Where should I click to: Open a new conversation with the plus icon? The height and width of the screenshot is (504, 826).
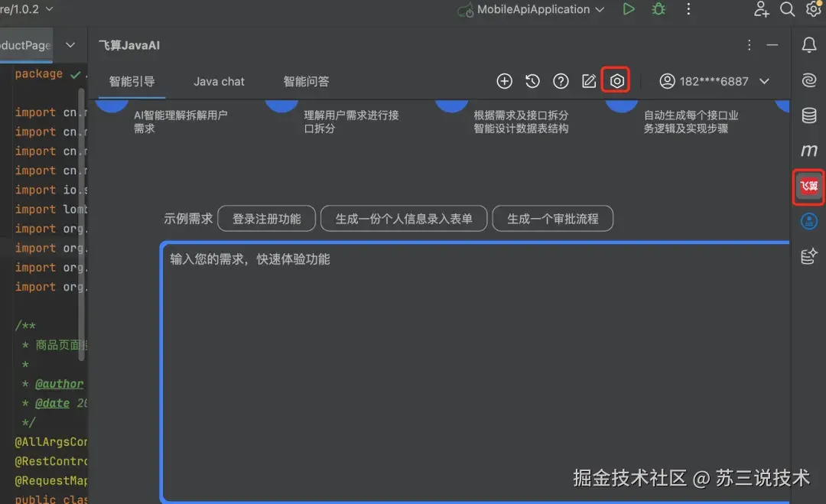[504, 81]
